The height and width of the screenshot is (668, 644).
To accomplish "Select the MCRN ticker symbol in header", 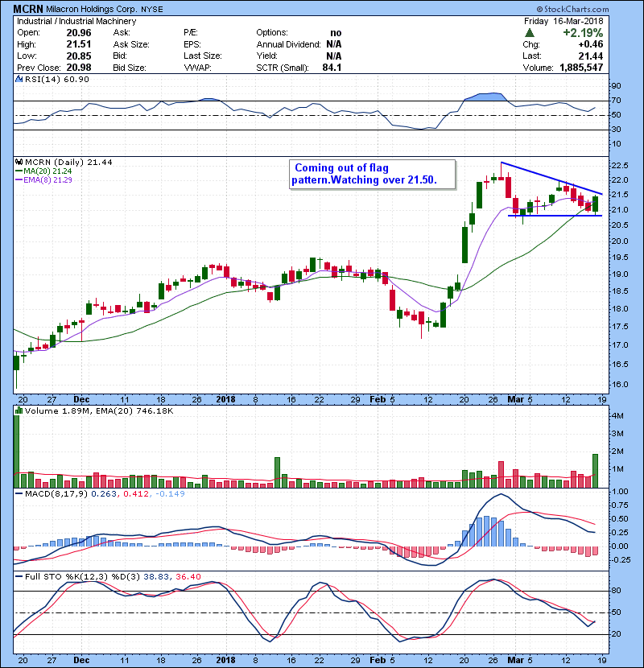I will [27, 9].
